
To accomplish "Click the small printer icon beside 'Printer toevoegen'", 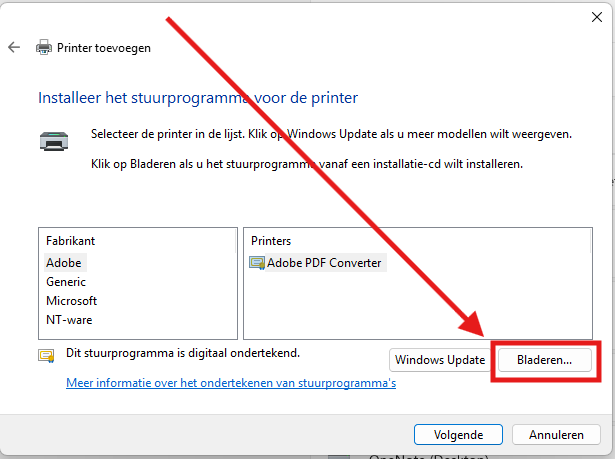I will pos(44,47).
